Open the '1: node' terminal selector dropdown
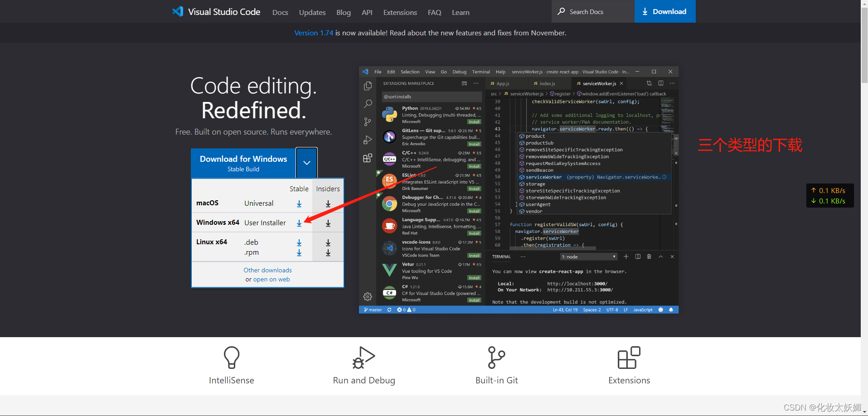The width and height of the screenshot is (868, 416). (588, 256)
